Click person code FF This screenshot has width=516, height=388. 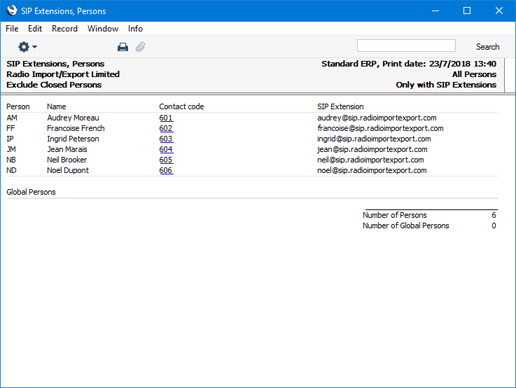coord(11,128)
